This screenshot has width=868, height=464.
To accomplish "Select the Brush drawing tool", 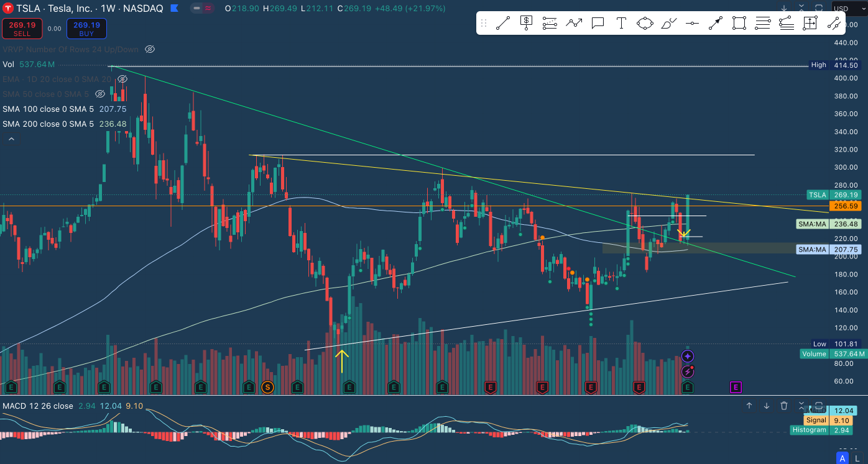I will [668, 24].
